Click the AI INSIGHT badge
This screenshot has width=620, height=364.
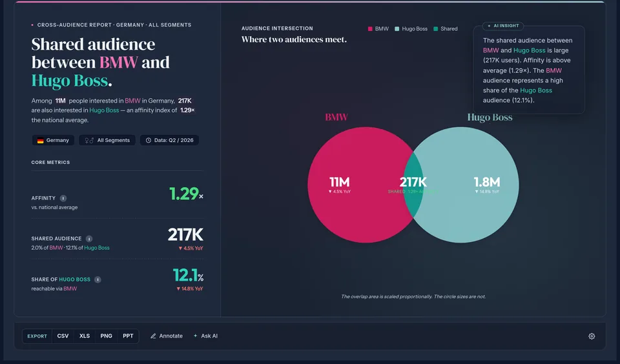click(x=503, y=26)
